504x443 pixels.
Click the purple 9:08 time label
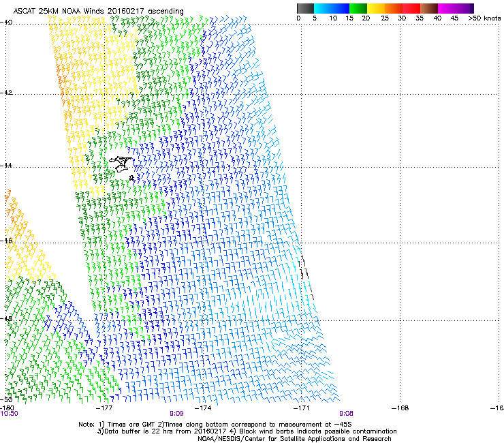tap(346, 414)
